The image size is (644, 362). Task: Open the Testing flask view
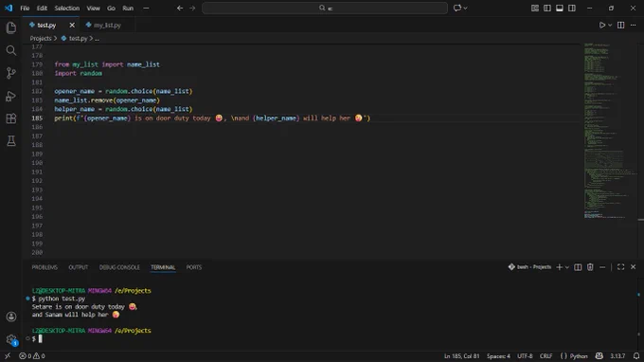coord(11,141)
